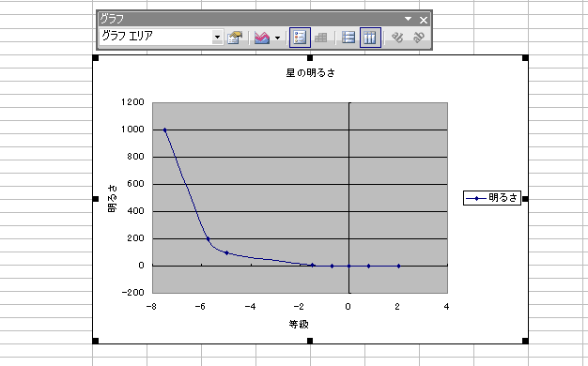Select the 明るさ legend box
Viewport: 588px width, 366px height.
492,198
